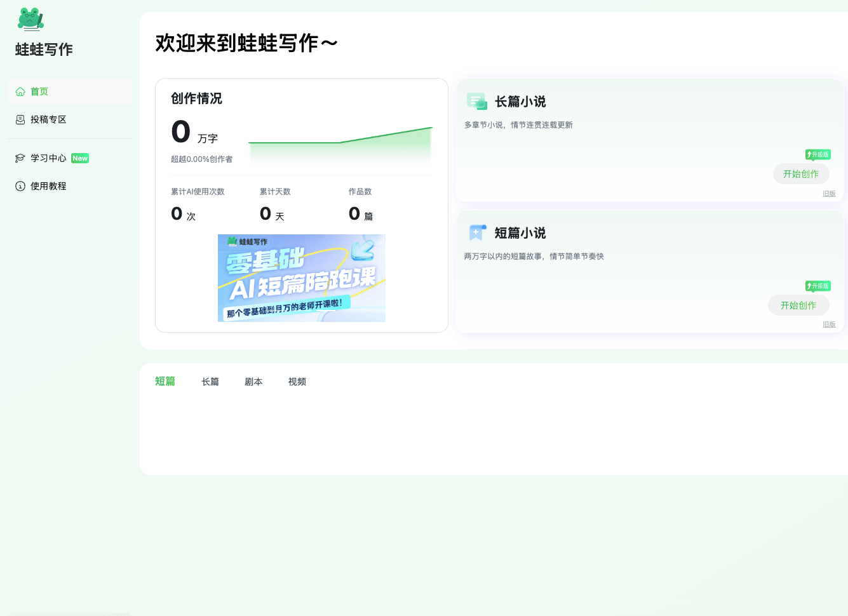Image resolution: width=848 pixels, height=616 pixels.
Task: Click the 旧版 link under 短篇小说
Action: pos(829,324)
